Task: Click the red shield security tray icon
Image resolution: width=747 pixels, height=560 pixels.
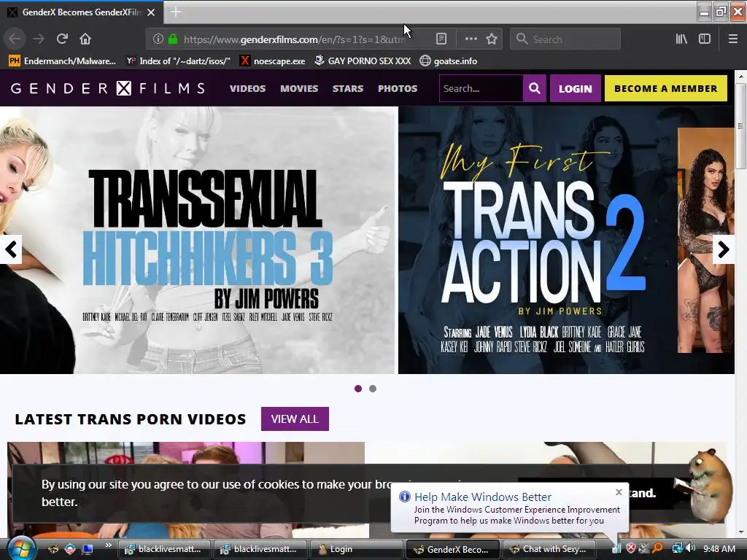Action: pyautogui.click(x=631, y=548)
